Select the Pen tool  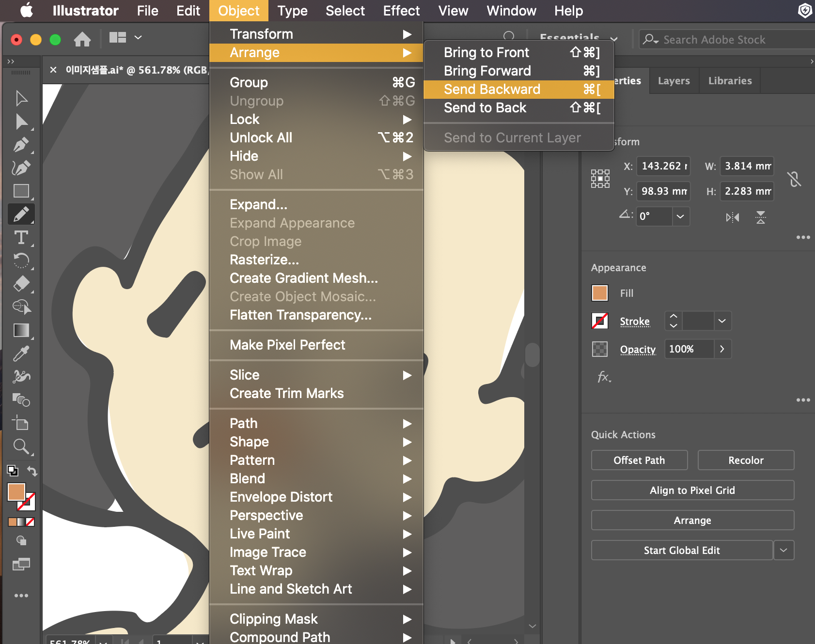(21, 144)
